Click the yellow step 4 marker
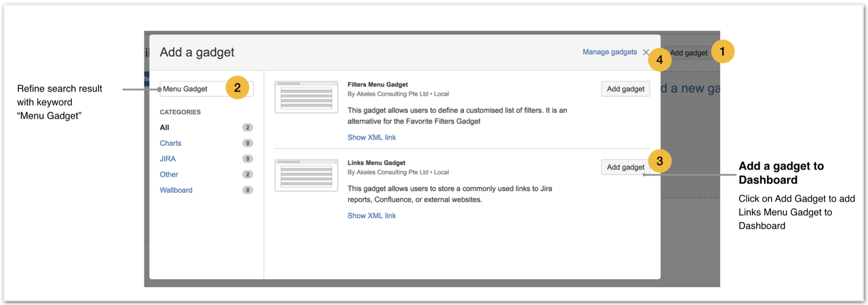This screenshot has width=868, height=305. coord(659,60)
